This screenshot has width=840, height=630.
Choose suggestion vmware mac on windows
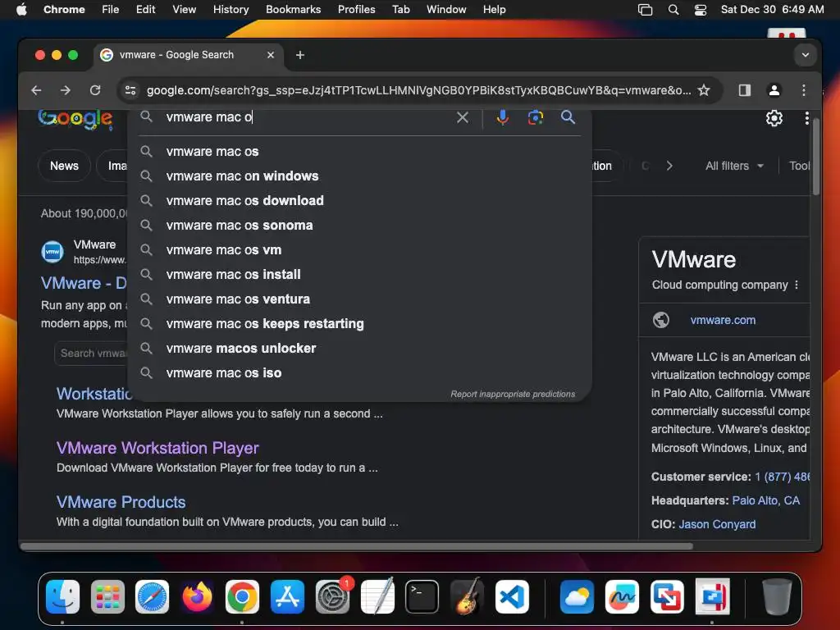[x=360, y=176]
